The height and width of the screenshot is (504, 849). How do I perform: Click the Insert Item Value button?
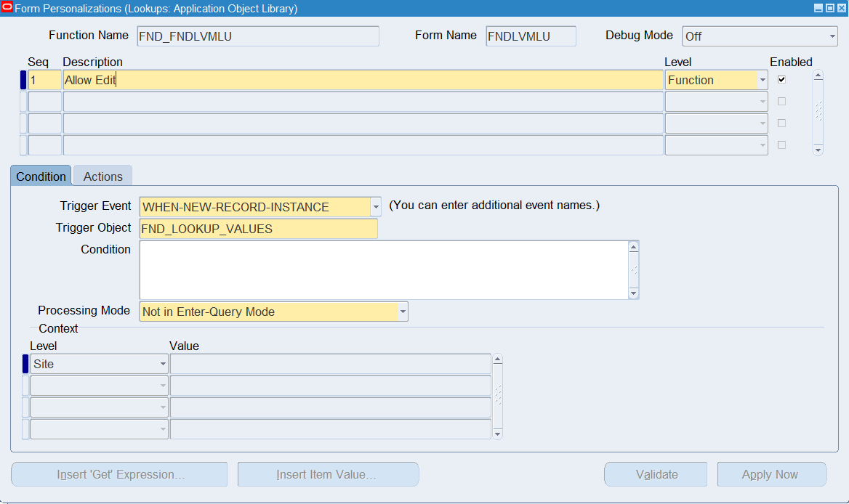tap(328, 473)
